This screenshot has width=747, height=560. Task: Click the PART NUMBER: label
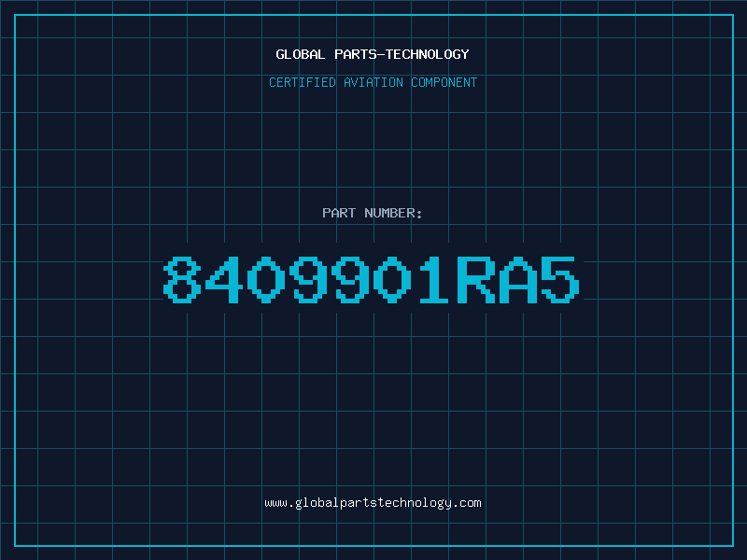[373, 213]
